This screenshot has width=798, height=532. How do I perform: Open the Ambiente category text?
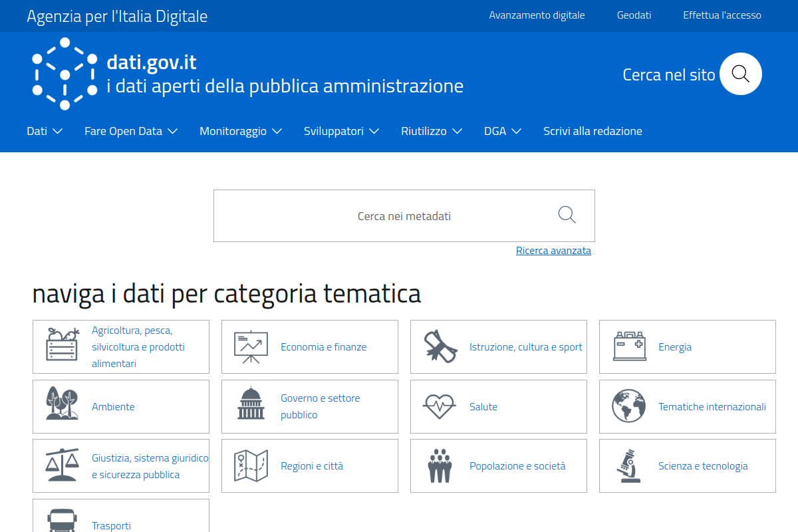click(x=113, y=406)
